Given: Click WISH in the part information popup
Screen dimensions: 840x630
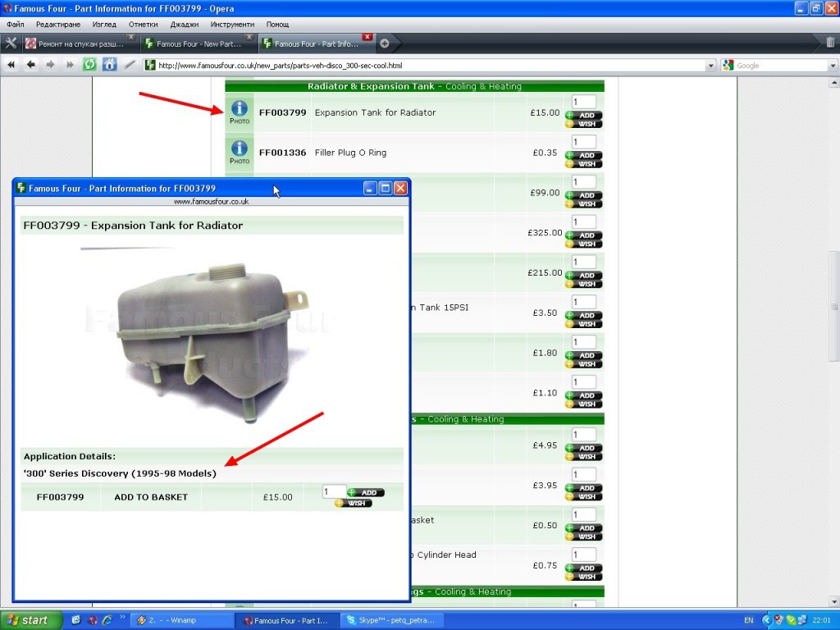Looking at the screenshot, I should pyautogui.click(x=353, y=503).
